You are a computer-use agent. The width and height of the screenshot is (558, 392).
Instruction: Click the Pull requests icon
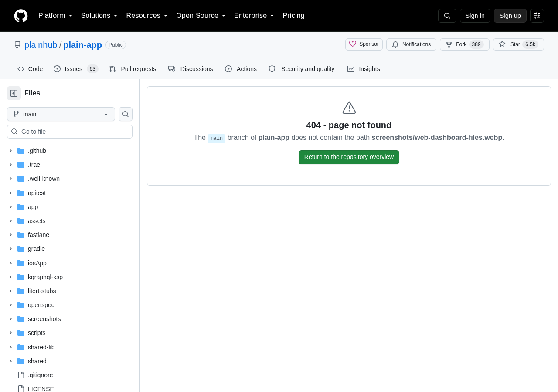click(x=112, y=69)
